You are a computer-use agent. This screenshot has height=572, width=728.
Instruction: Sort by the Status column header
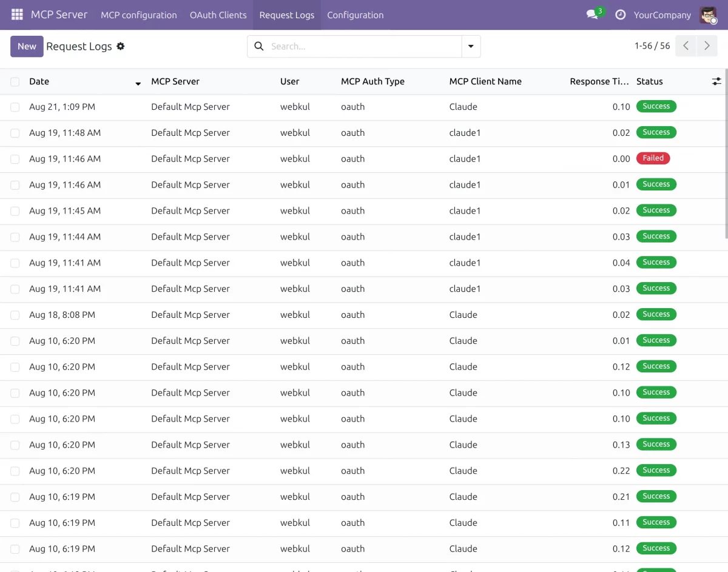650,81
